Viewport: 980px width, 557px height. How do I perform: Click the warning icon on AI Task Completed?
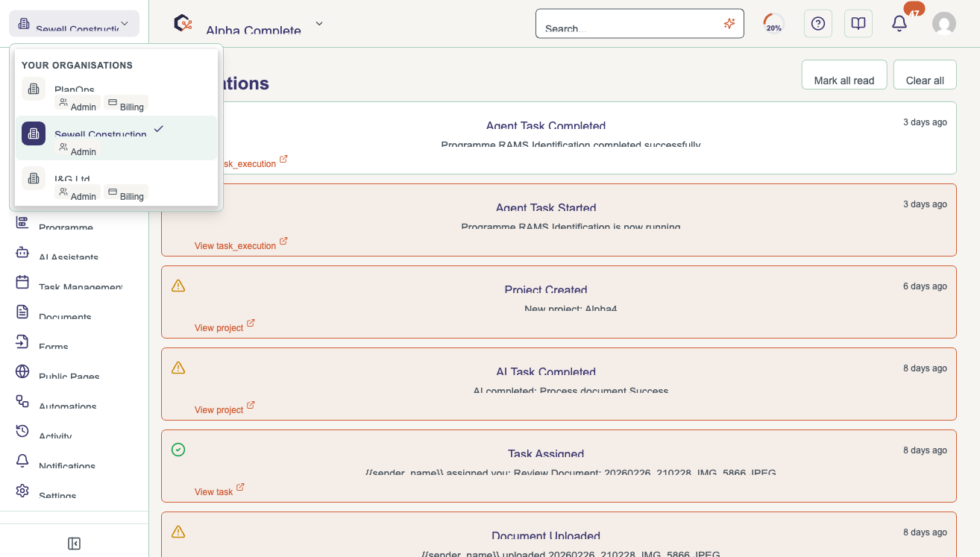pos(178,368)
